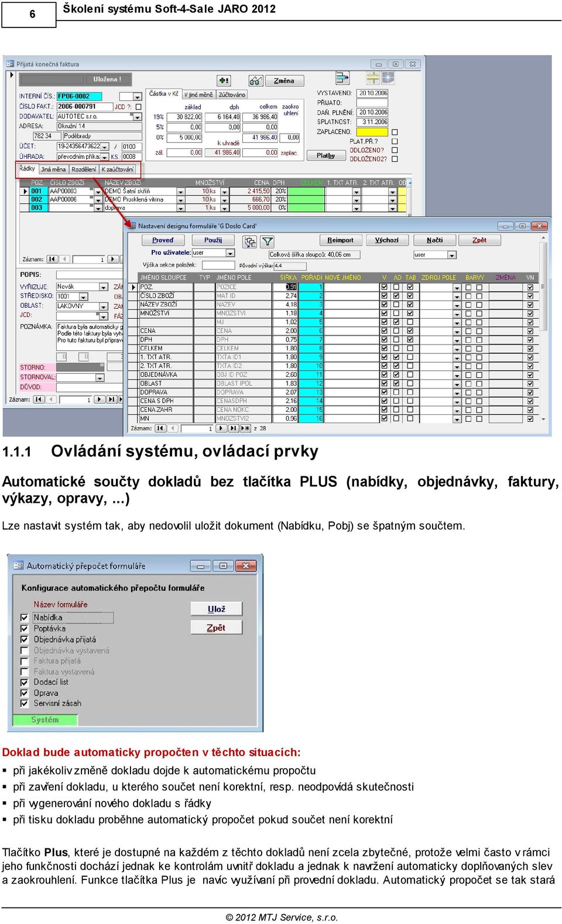The height and width of the screenshot is (924, 562).
Task: Go to first record in bottom invoice navigator
Action: (x=39, y=400)
